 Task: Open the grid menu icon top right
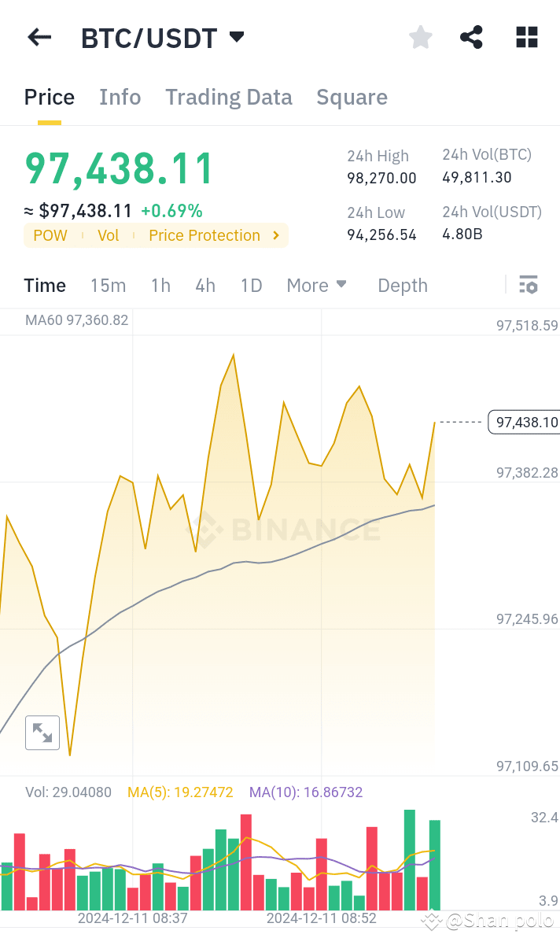[525, 37]
